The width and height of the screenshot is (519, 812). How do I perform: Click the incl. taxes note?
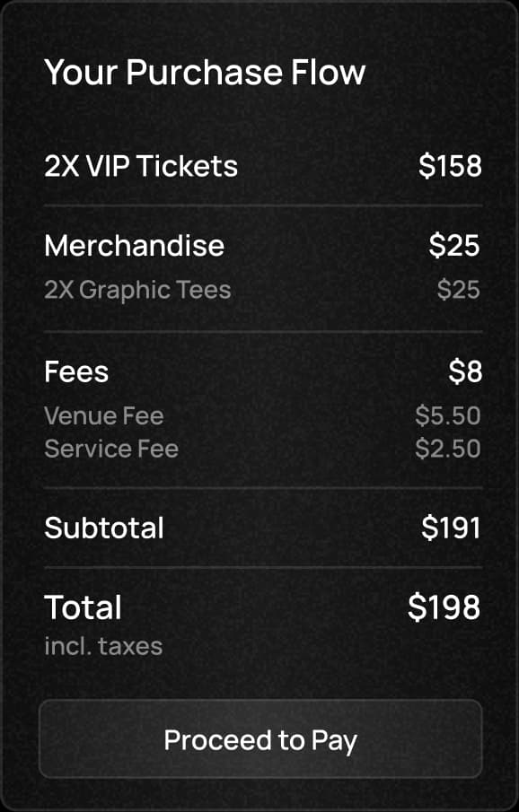[103, 646]
